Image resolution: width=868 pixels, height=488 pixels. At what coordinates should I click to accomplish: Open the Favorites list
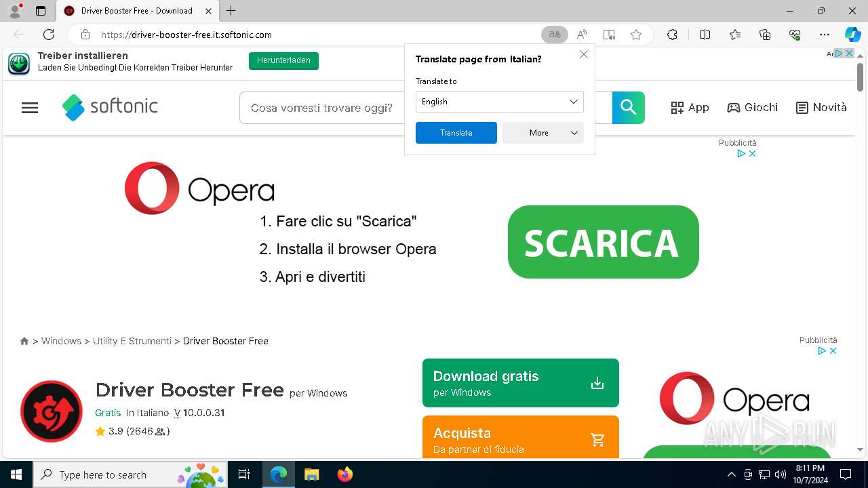pos(735,35)
